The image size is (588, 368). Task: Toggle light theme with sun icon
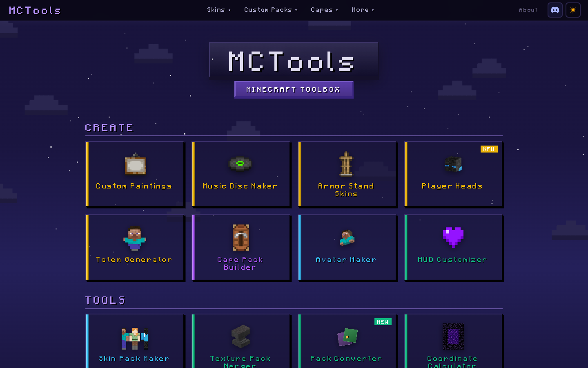coord(573,10)
